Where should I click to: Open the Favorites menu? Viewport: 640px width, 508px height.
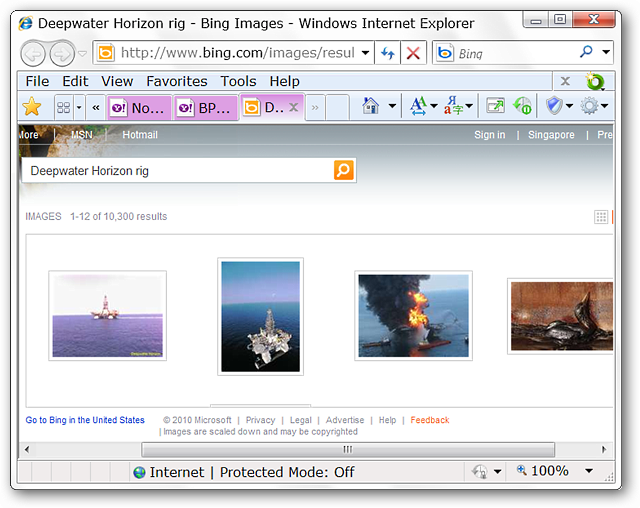[x=177, y=81]
